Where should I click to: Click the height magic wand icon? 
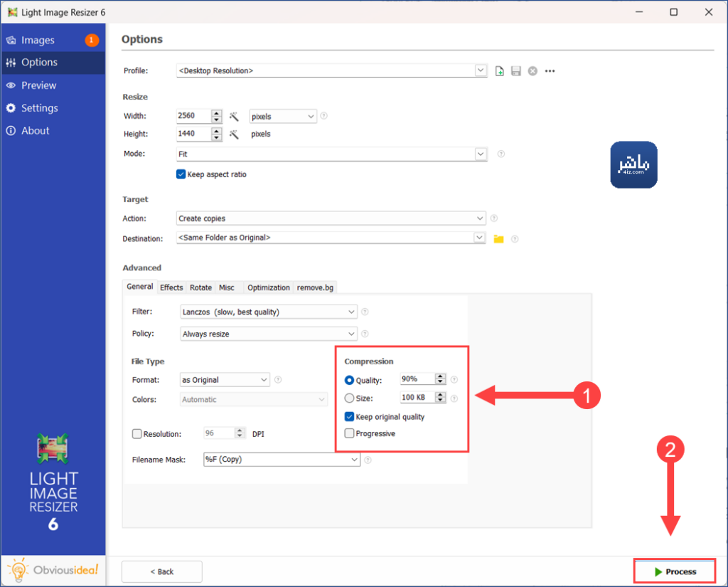point(233,134)
